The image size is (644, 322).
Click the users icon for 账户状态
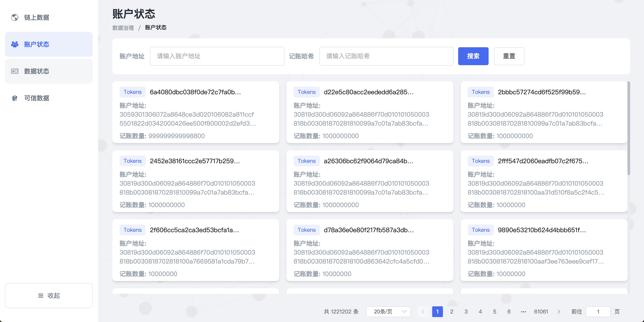click(x=15, y=44)
